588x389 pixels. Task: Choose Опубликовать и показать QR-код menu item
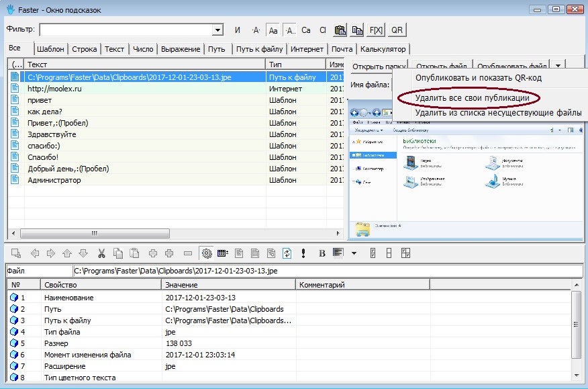(x=479, y=78)
